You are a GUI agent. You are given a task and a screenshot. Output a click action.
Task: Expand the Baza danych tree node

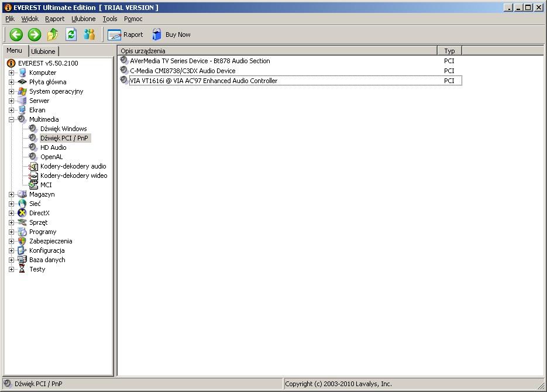point(11,260)
